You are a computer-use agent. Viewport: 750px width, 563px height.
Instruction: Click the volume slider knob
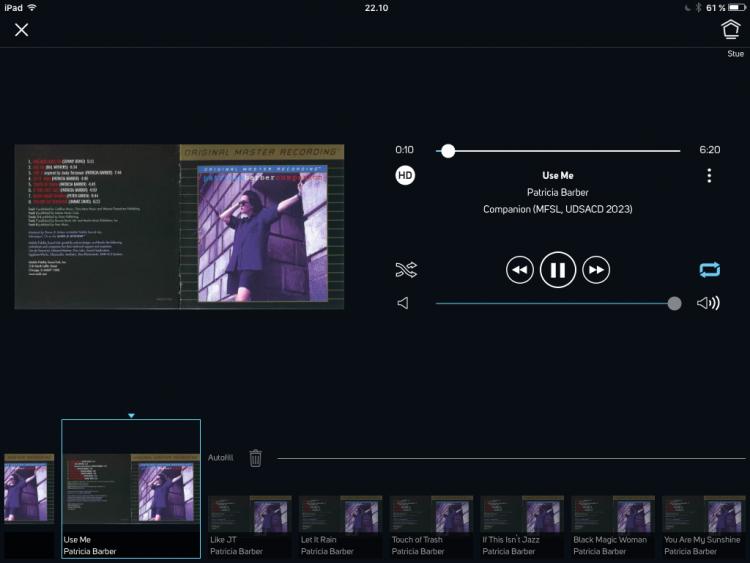point(674,303)
